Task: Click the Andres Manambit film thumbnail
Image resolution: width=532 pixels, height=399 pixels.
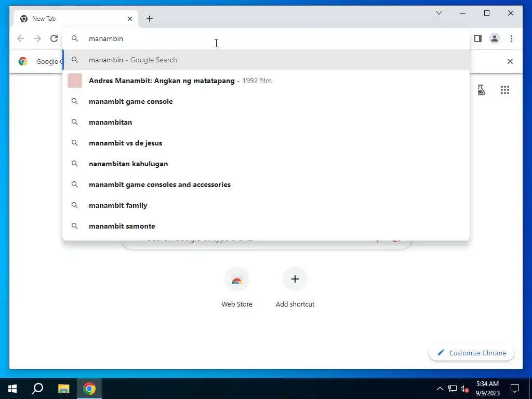Action: click(x=75, y=81)
